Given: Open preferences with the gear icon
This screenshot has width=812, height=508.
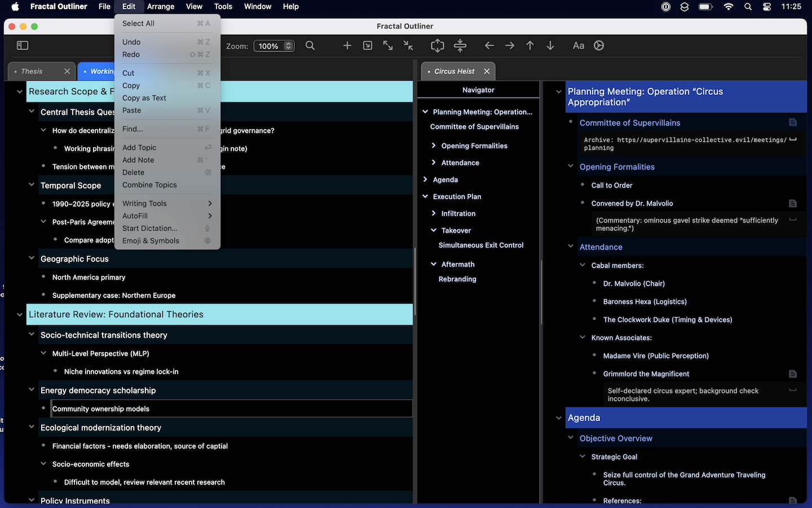Looking at the screenshot, I should click(598, 45).
